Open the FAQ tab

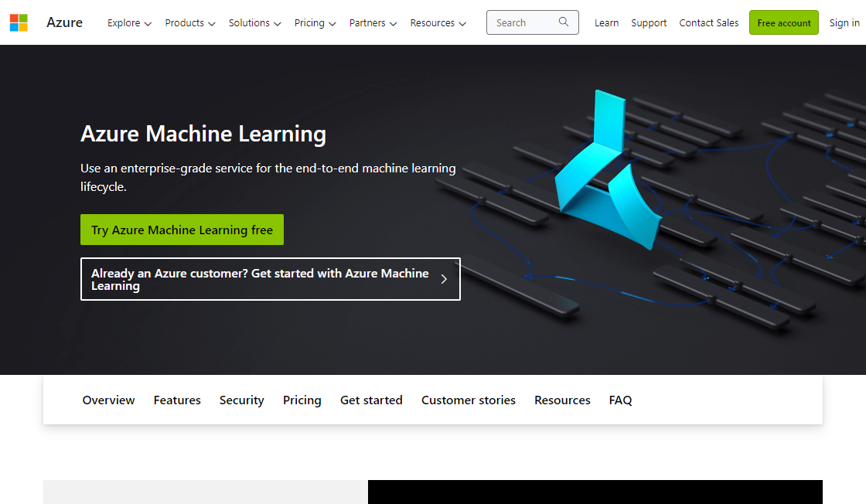620,400
